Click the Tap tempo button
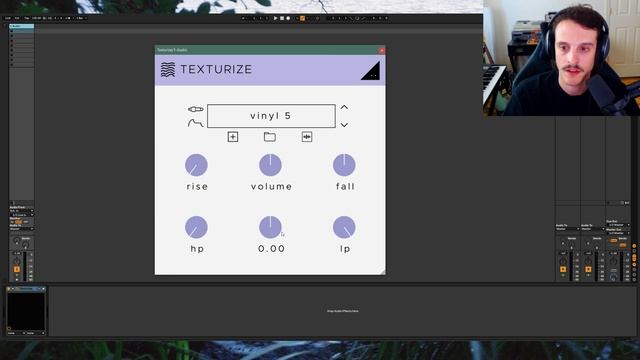Screen dimensions: 640x360 [27, 18]
